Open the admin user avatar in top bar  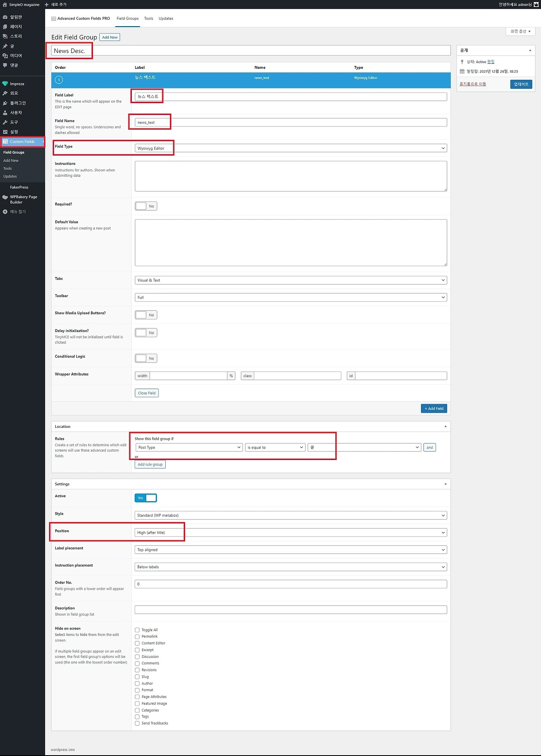point(536,5)
